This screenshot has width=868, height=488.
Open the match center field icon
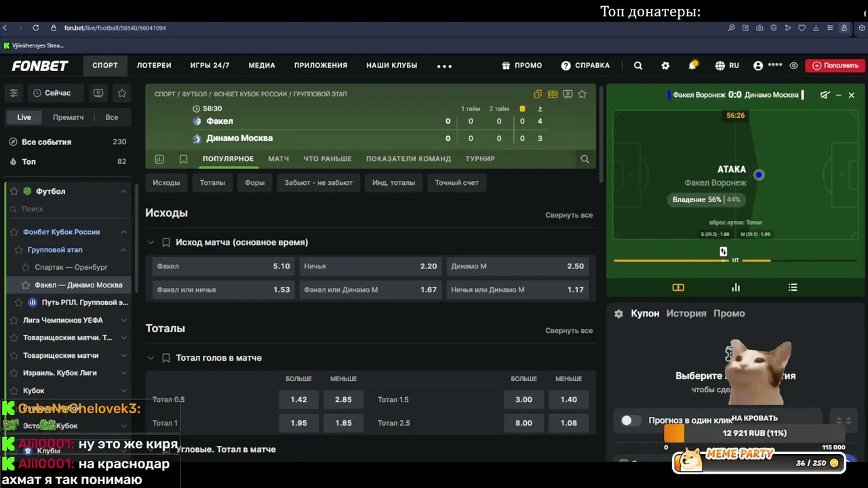(x=553, y=94)
